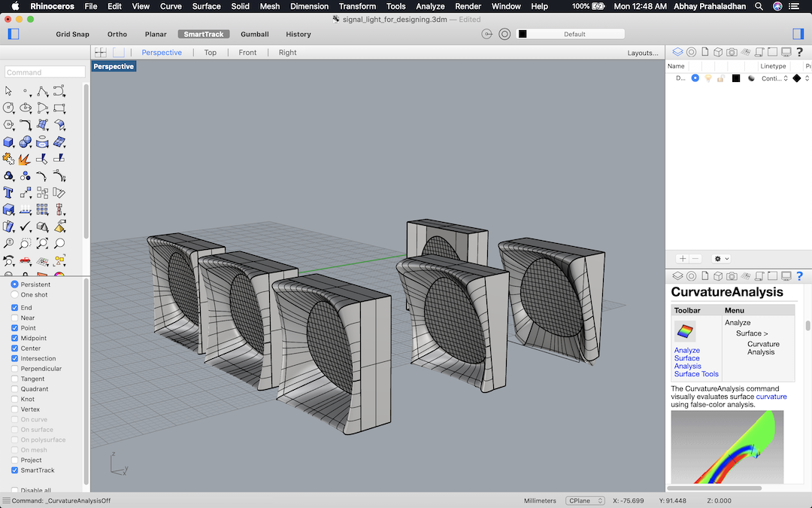Follow the curvature hyperlink in help text
This screenshot has height=508, width=812.
click(771, 397)
